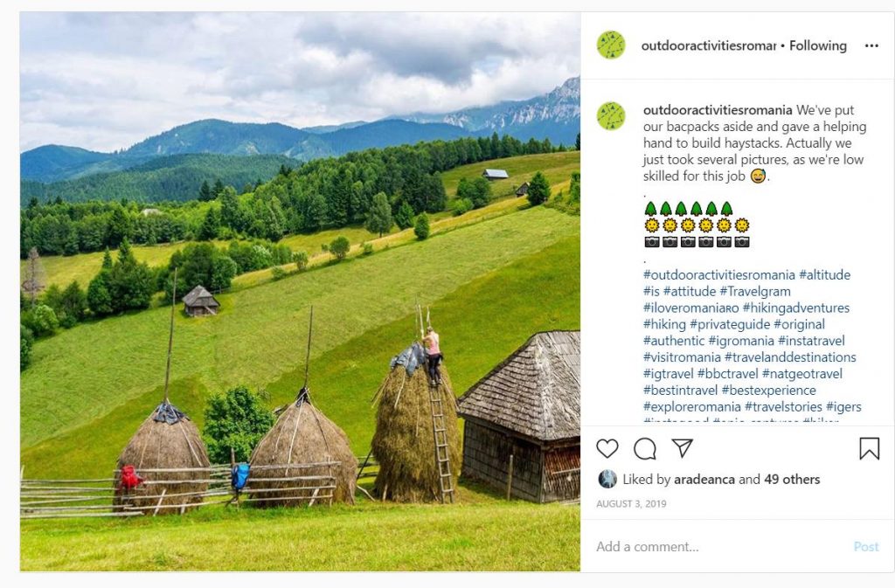Open the header username outdooractivitiesromar
This screenshot has height=588, width=895.
point(708,45)
